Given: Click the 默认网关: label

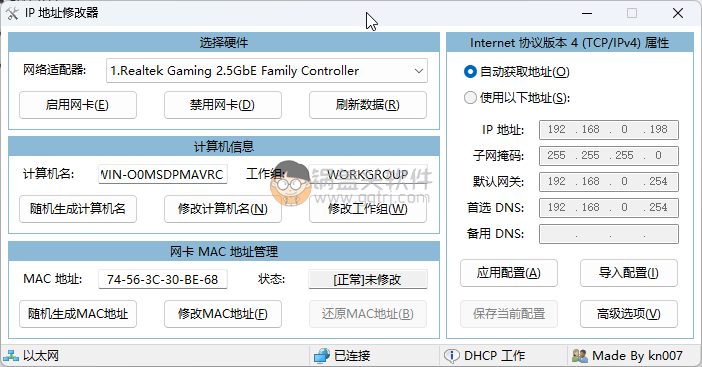Looking at the screenshot, I should [498, 182].
